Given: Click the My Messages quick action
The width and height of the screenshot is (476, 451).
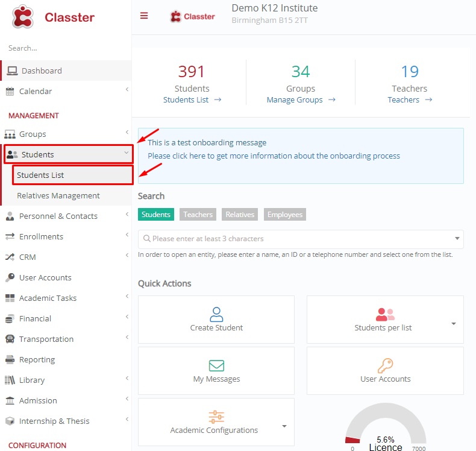Looking at the screenshot, I should click(x=216, y=371).
